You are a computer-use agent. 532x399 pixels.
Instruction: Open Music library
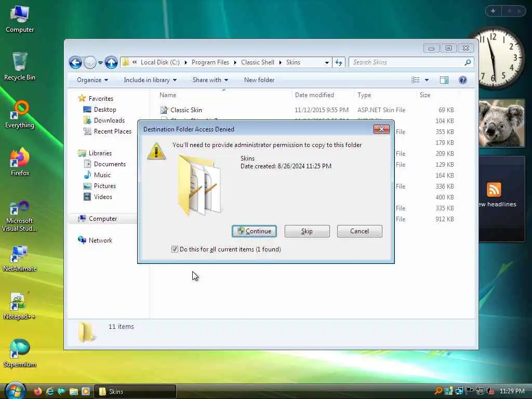point(102,175)
